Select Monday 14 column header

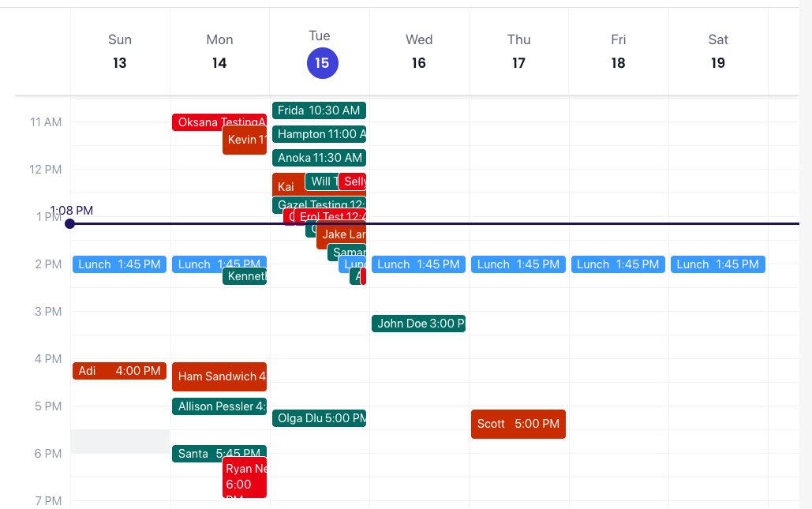(x=219, y=52)
